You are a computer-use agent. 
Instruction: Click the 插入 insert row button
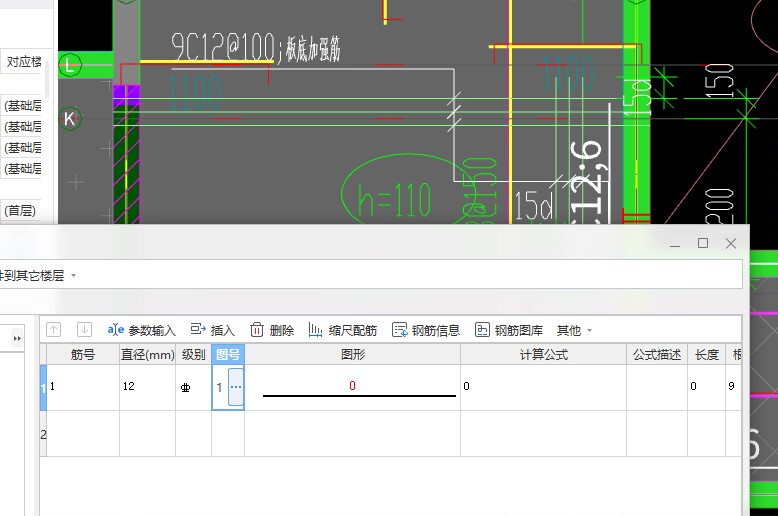pyautogui.click(x=212, y=330)
